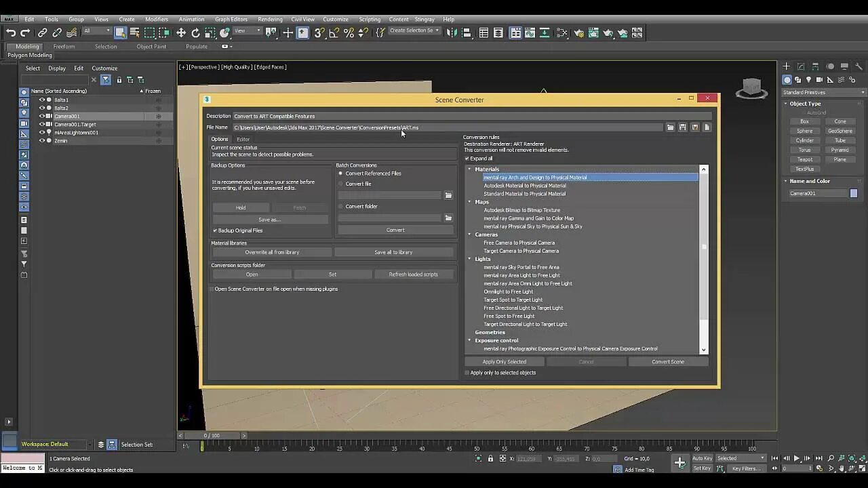Click the Undo arrow in main toolbar
This screenshot has width=868, height=488.
click(x=11, y=33)
